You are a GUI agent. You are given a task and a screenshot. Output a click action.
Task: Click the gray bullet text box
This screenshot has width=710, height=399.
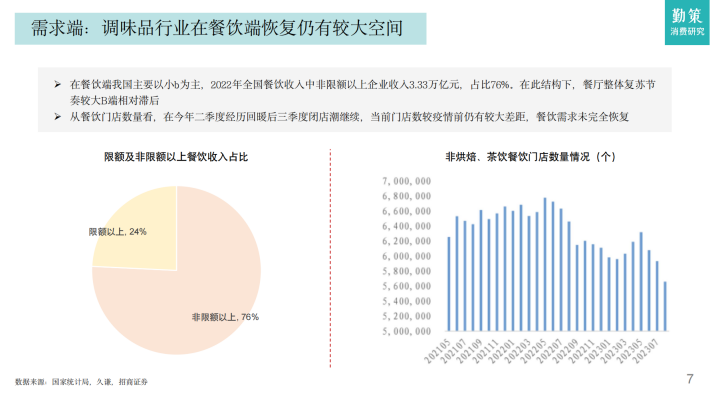(x=355, y=100)
